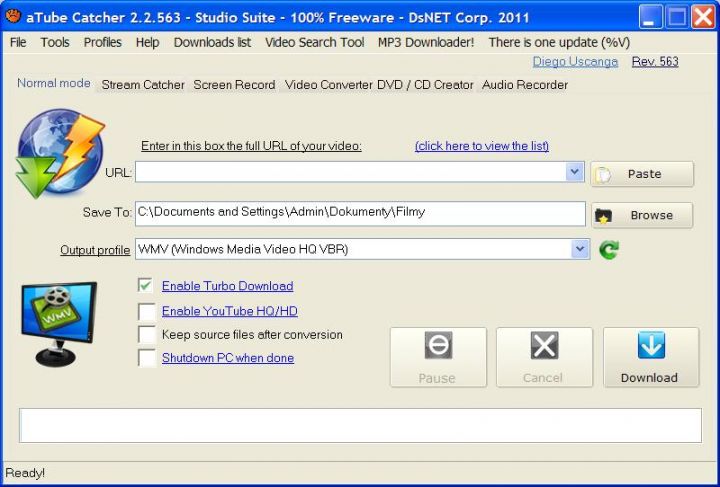The image size is (720, 487).
Task: Click the folder icon on Browse button
Action: 603,216
